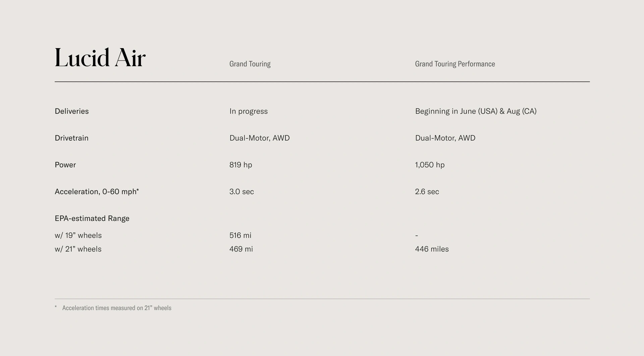
Task: Click Grand Touring's Dual-Motor, AWD value
Action: pos(259,138)
